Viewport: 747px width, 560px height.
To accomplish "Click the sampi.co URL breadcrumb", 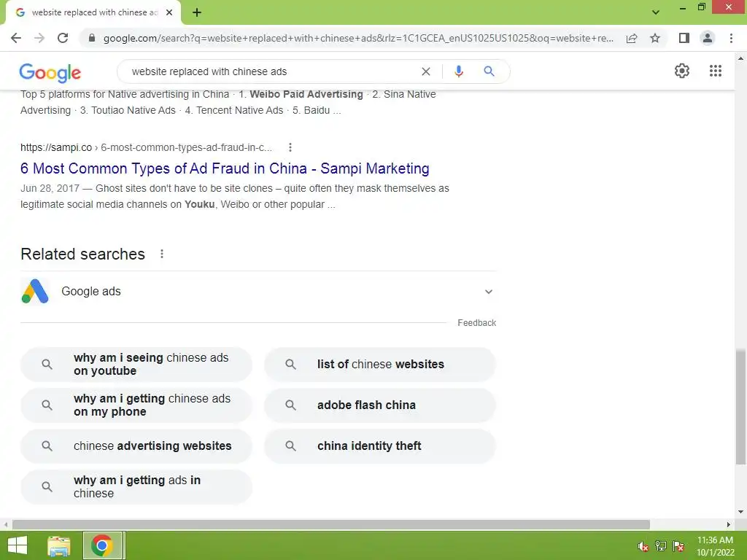I will pos(146,147).
